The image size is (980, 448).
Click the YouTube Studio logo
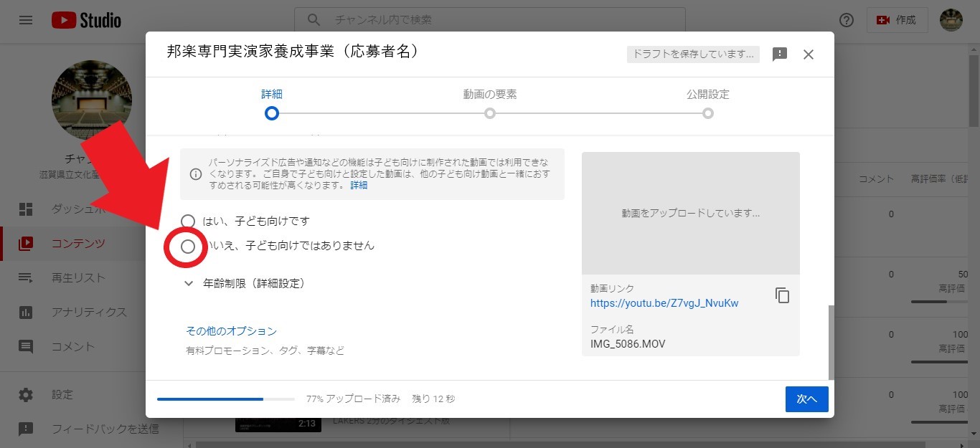[86, 20]
